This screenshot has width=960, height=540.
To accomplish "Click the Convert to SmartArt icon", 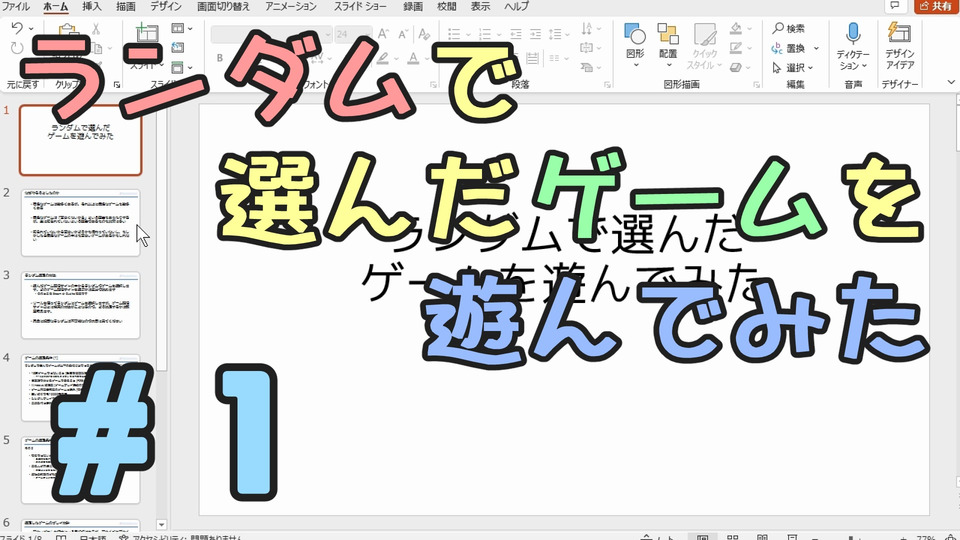I will [x=587, y=67].
